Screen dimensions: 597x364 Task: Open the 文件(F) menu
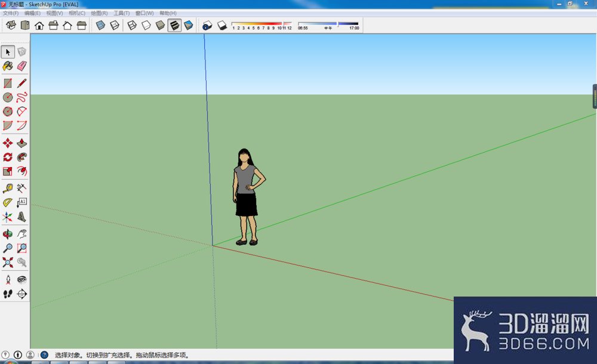coord(11,13)
